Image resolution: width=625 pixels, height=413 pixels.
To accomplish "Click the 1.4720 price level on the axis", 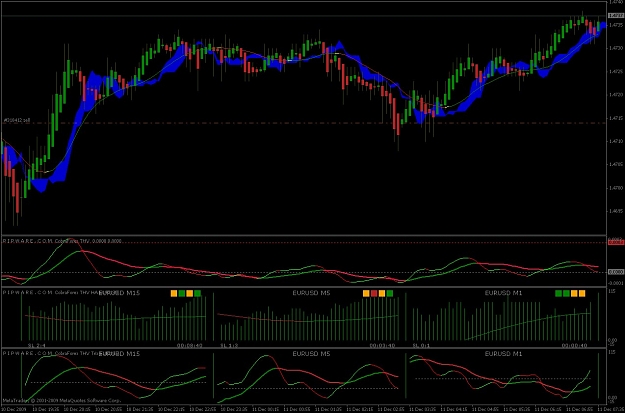I will 615,95.
